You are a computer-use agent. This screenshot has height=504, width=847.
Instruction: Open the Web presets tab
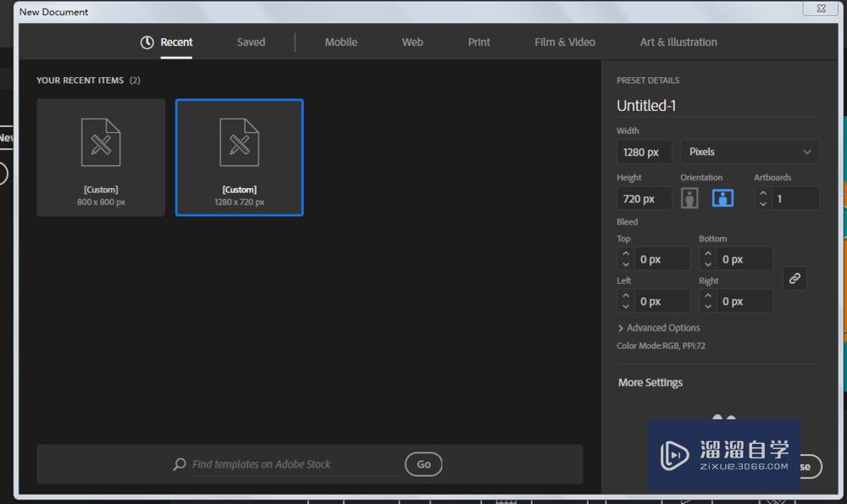[412, 42]
